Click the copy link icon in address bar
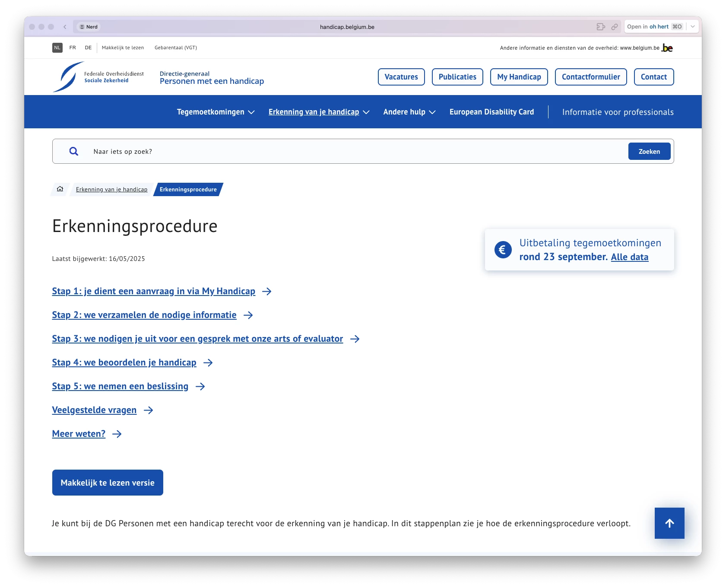 [614, 27]
